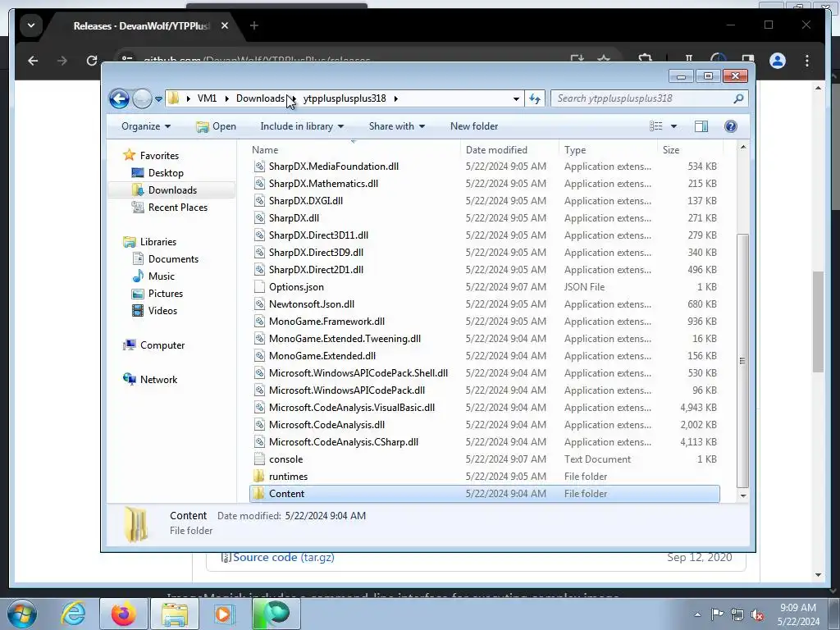Click the file list vertical scrollbar thumb
840x630 pixels.
click(743, 361)
